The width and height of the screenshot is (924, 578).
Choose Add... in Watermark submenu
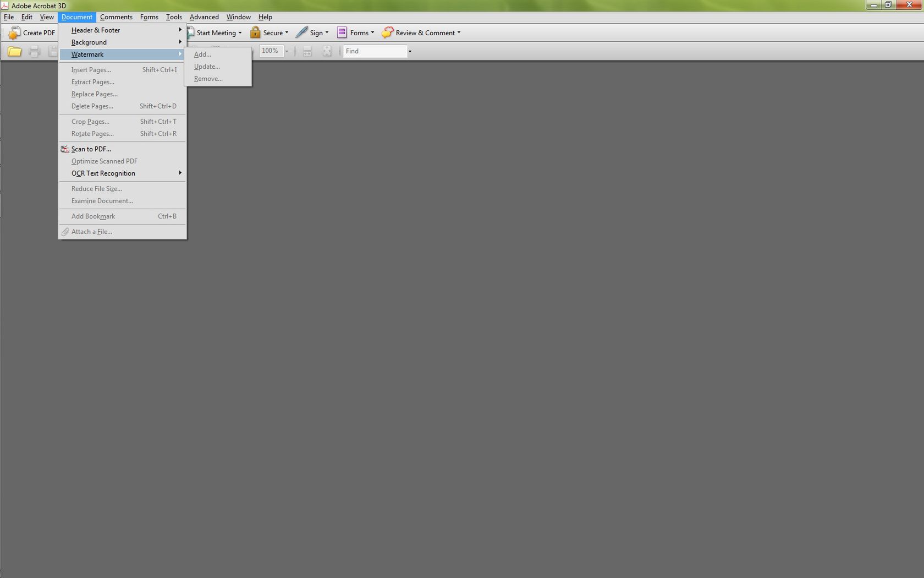[218, 54]
